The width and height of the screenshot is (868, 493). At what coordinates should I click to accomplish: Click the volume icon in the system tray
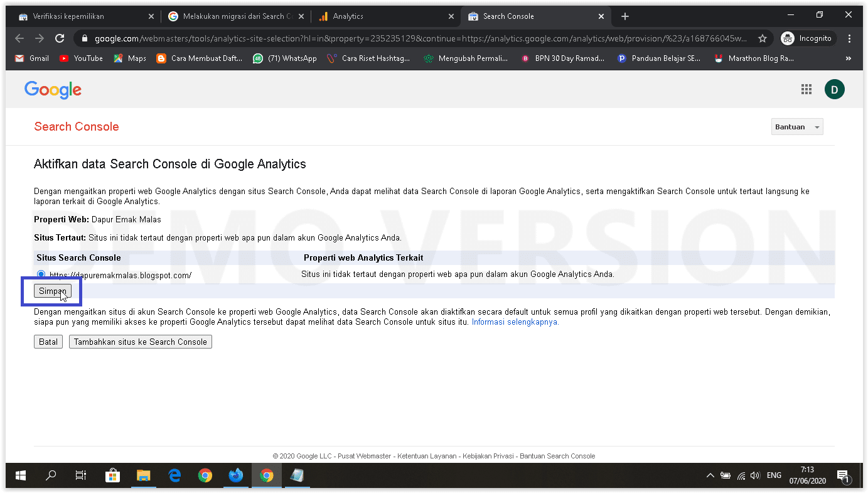[x=755, y=475]
